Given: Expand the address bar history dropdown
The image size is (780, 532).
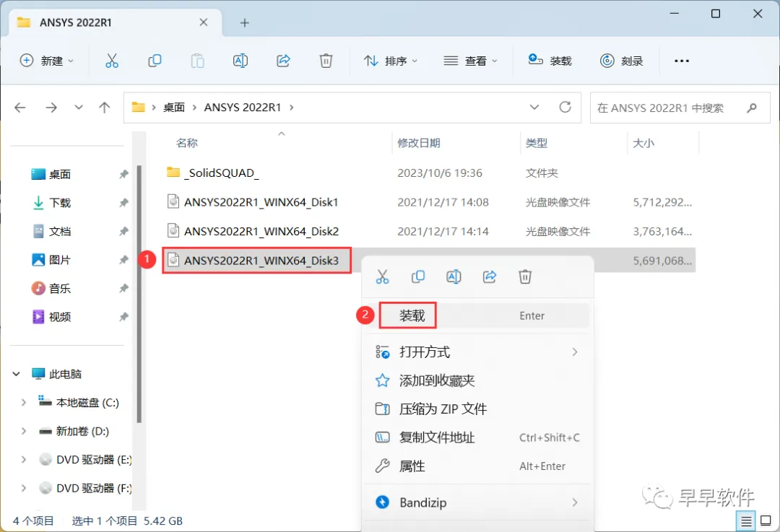Looking at the screenshot, I should click(x=534, y=108).
